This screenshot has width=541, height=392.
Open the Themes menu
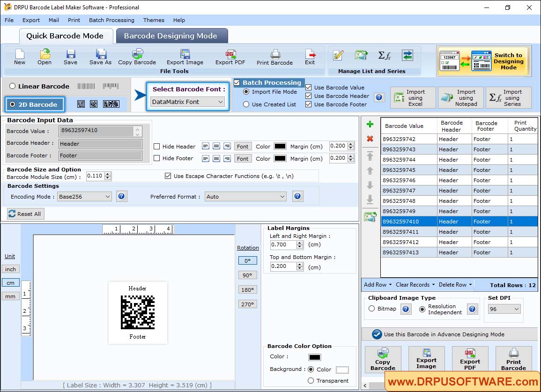click(154, 20)
